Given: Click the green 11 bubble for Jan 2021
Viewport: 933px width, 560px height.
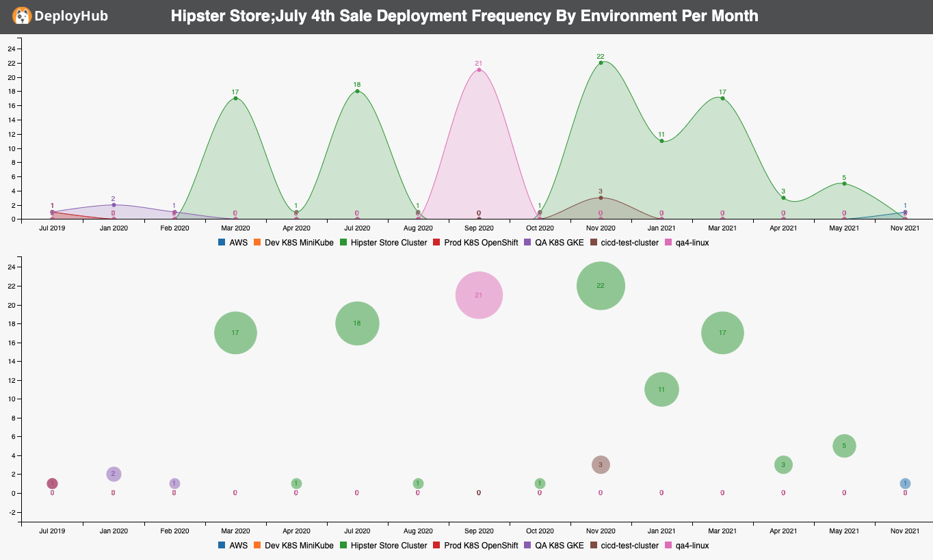Looking at the screenshot, I should 661,390.
